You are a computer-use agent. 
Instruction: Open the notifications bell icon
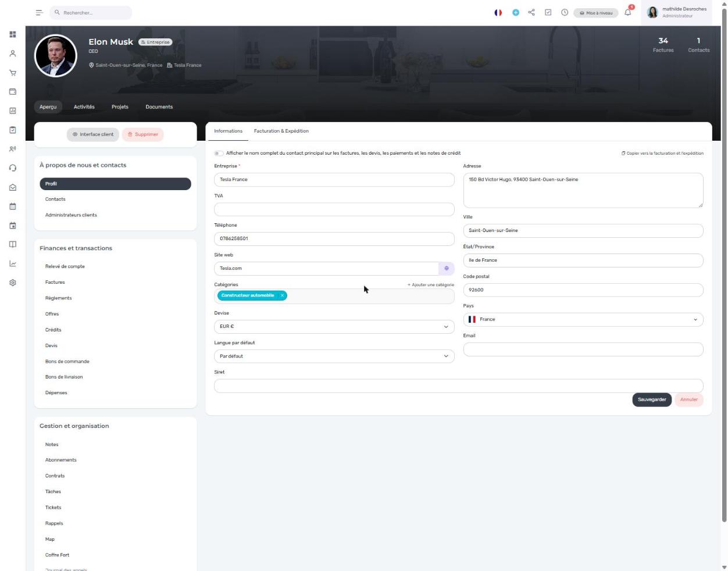[x=628, y=12]
